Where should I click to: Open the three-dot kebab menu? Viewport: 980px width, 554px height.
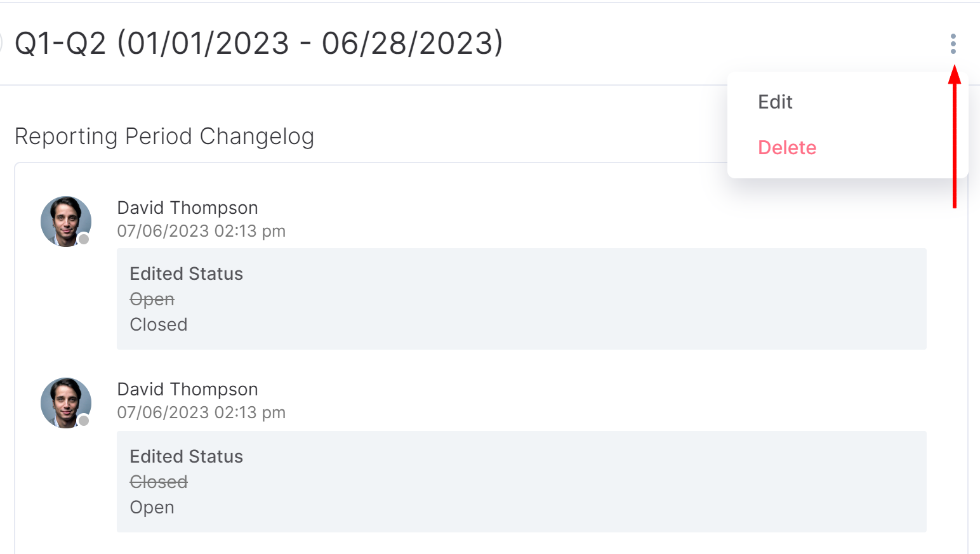[953, 44]
